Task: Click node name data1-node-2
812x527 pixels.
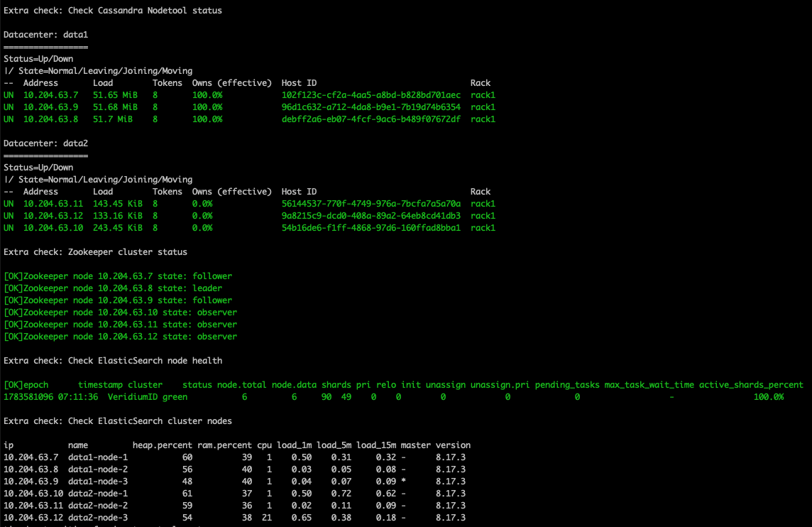Action: click(x=98, y=469)
